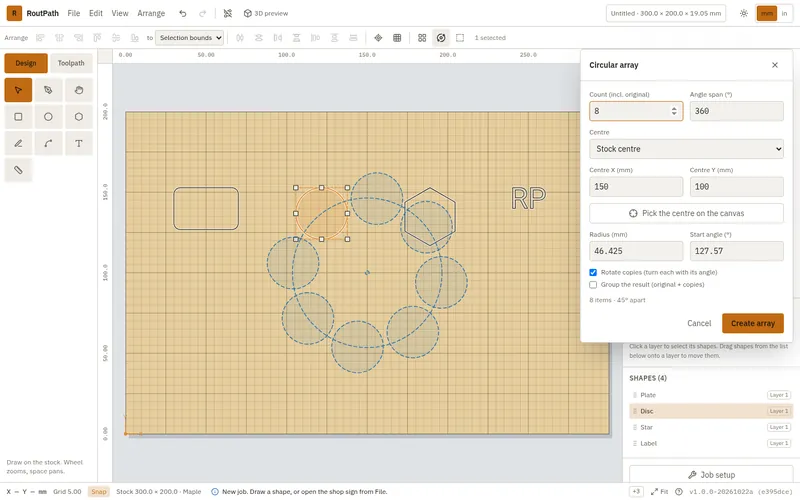Click the Radius field showing 46.425
800x500 pixels.
636,251
